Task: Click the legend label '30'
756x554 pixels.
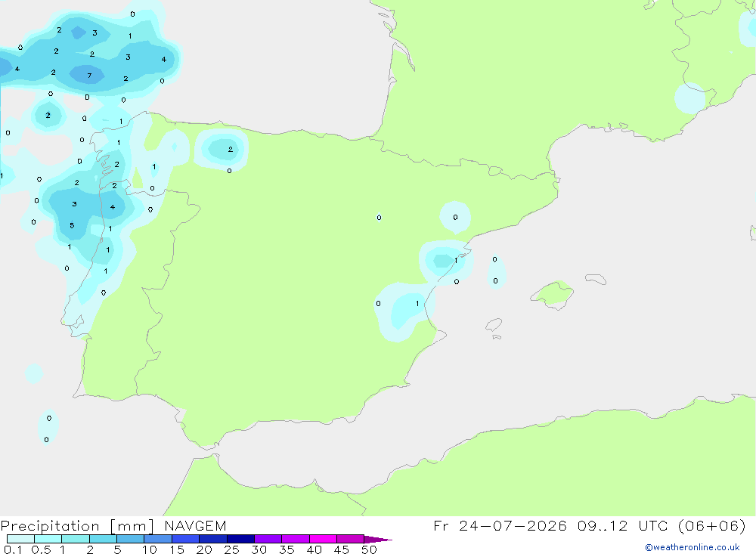Action: (x=259, y=549)
